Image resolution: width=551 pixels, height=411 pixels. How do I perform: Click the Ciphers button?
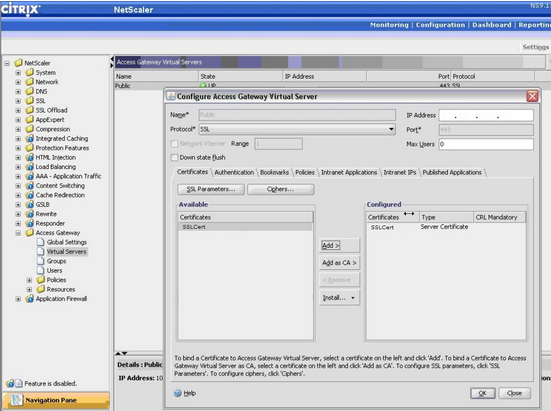(x=280, y=189)
